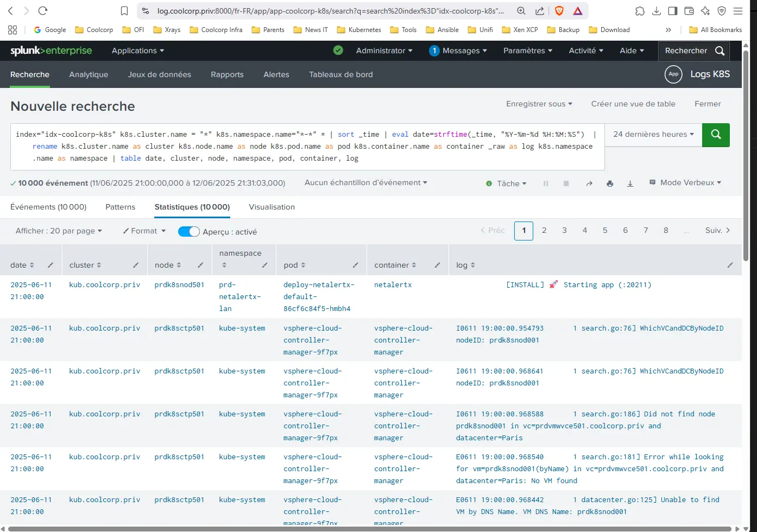The height and width of the screenshot is (532, 757).
Task: Go to results page 3
Action: pyautogui.click(x=564, y=230)
